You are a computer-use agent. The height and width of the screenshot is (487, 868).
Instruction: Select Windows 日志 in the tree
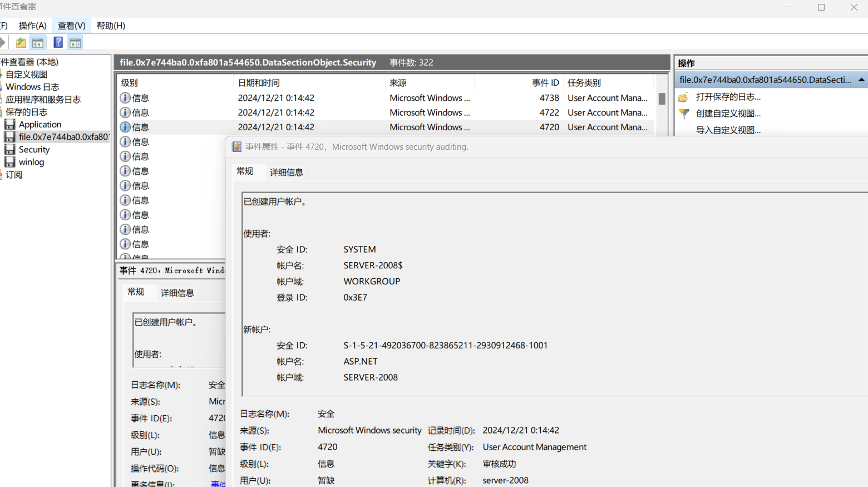click(x=32, y=87)
